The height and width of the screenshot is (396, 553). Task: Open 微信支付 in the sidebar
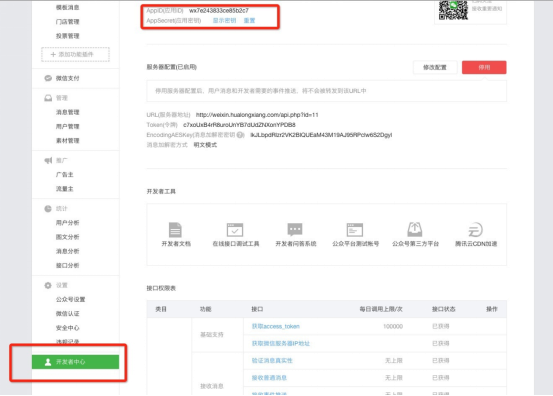point(68,78)
